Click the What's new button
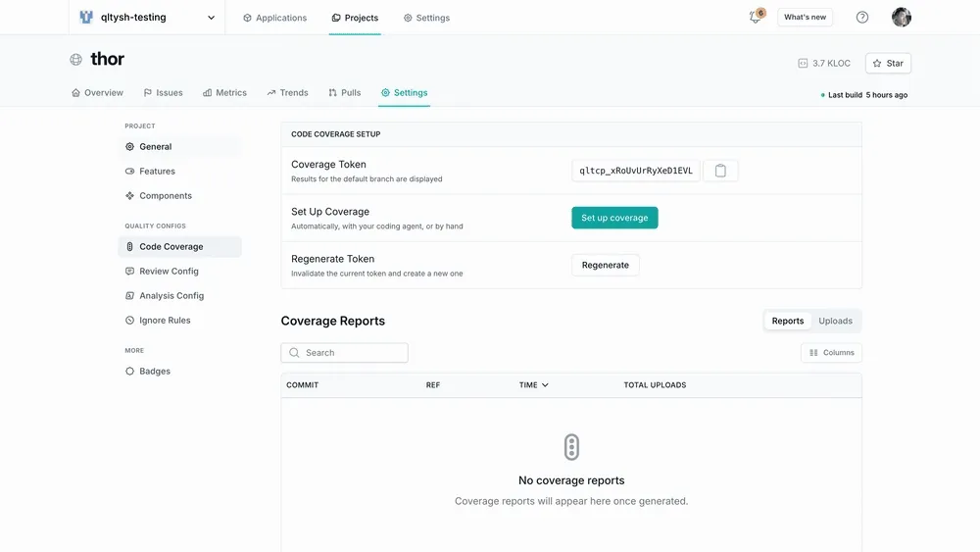 pyautogui.click(x=805, y=17)
